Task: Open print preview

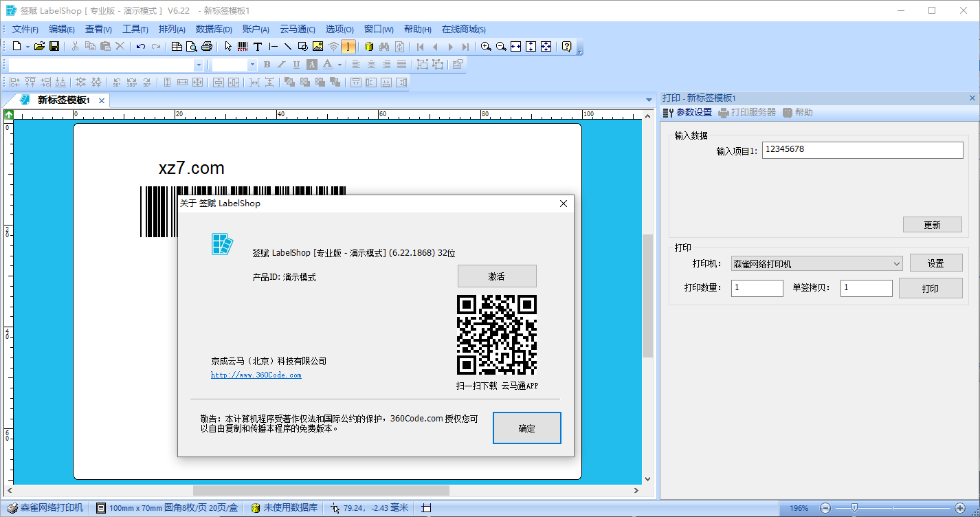Action: coord(192,47)
